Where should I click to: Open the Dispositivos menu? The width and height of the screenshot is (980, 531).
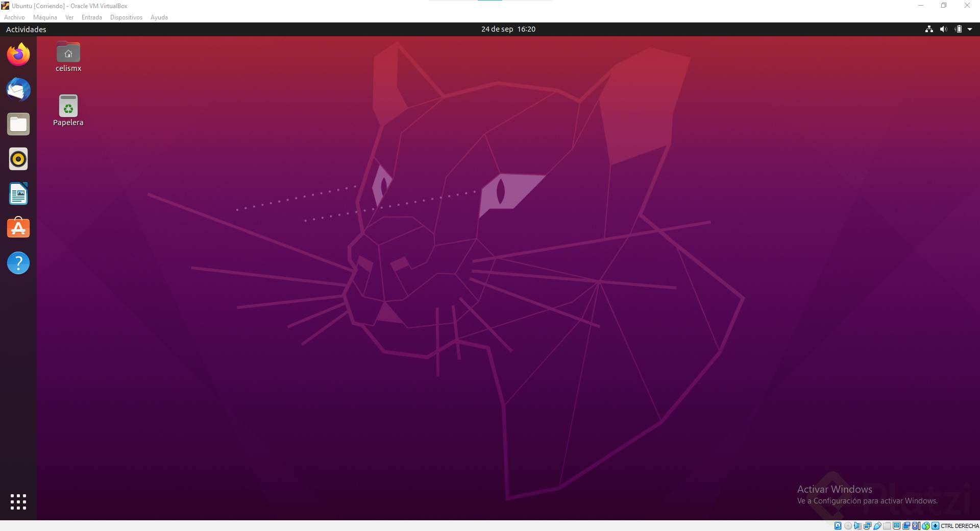coord(126,17)
